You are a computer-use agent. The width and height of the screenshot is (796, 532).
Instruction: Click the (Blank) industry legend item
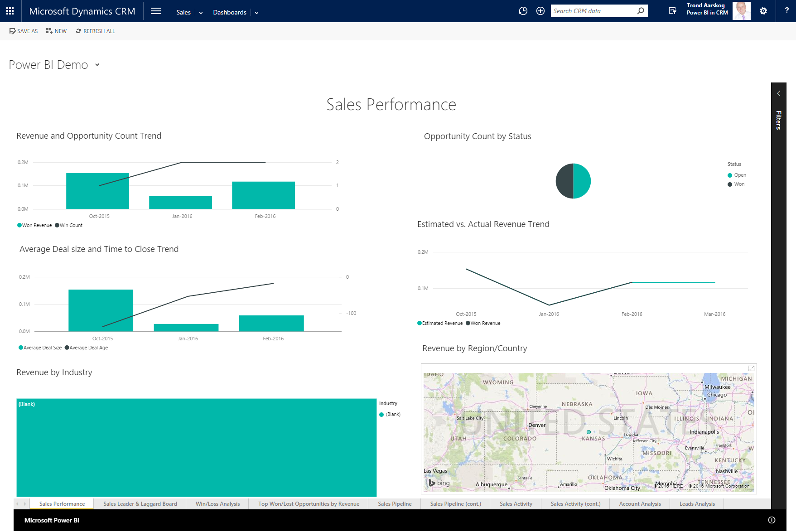[x=390, y=415]
